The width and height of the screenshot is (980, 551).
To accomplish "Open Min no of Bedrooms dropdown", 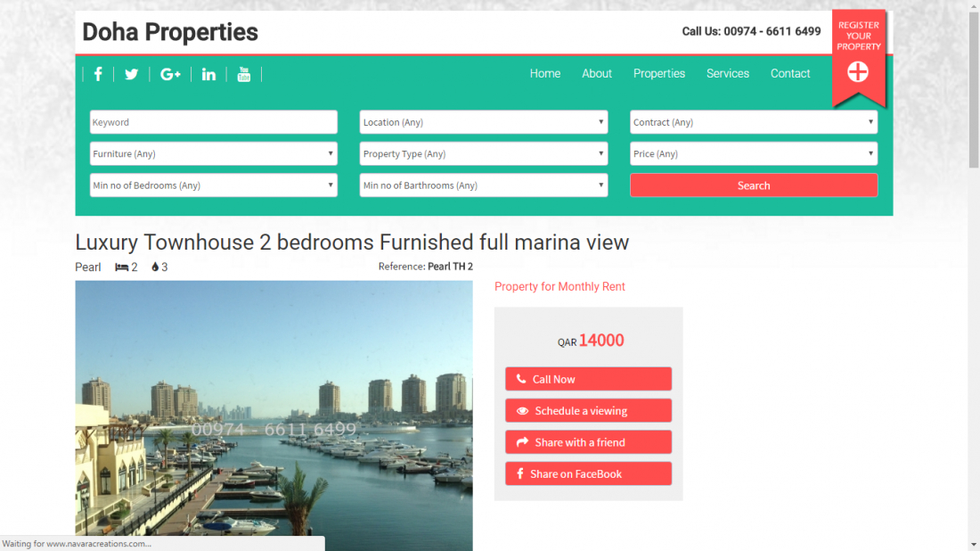I will point(214,185).
